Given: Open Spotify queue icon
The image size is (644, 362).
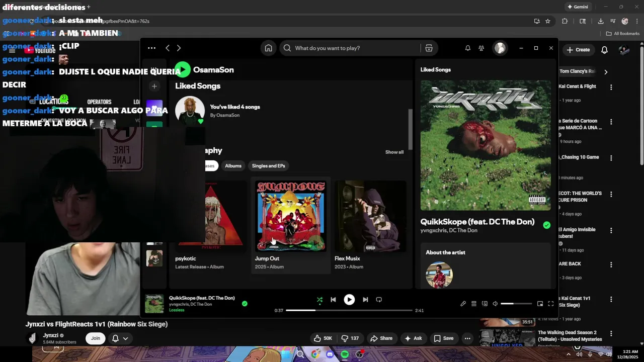Looking at the screenshot, I should tap(474, 304).
